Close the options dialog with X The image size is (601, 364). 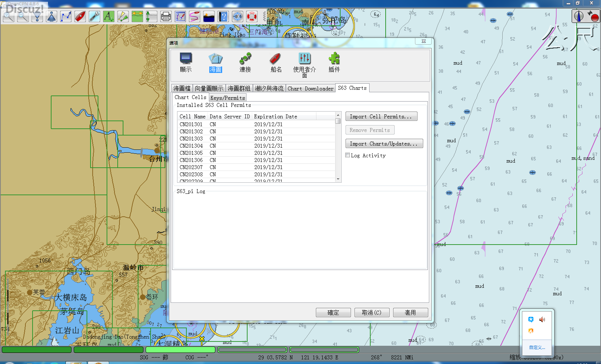[x=424, y=41]
